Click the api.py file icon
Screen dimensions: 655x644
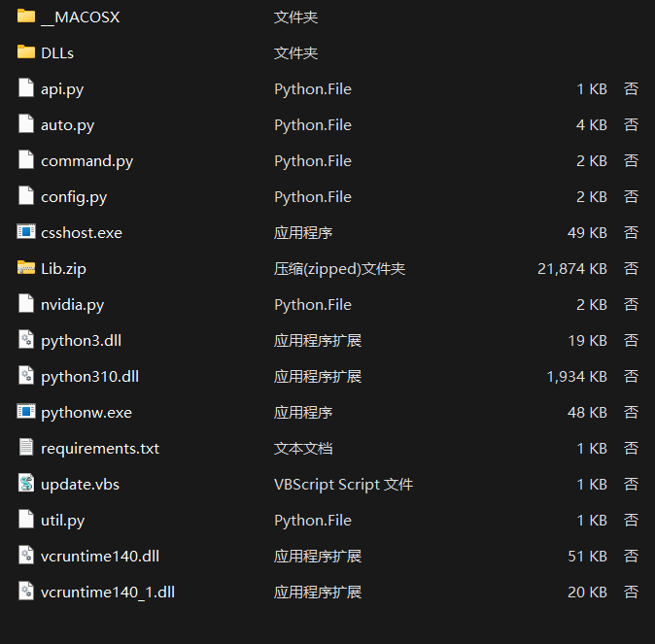(x=26, y=88)
